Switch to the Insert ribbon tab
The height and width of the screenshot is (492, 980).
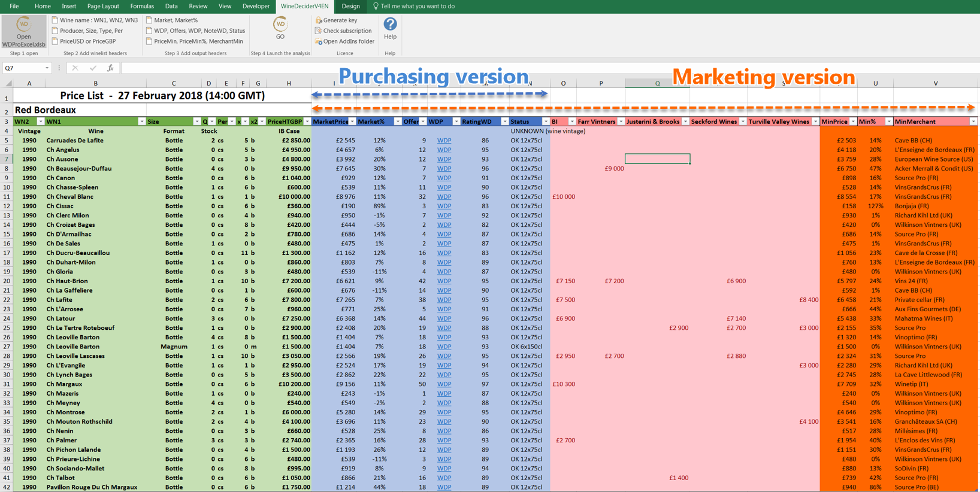tap(69, 6)
